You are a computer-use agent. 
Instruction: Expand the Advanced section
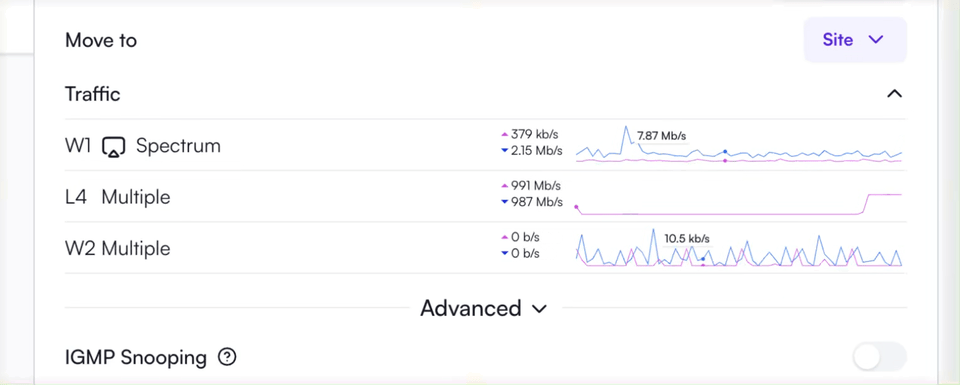point(483,308)
